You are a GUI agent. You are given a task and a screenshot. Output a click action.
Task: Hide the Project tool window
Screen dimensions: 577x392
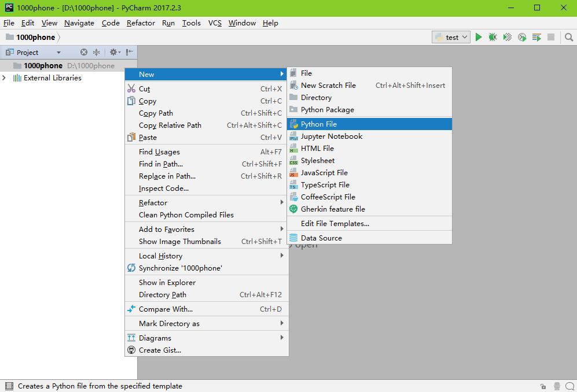pos(129,52)
